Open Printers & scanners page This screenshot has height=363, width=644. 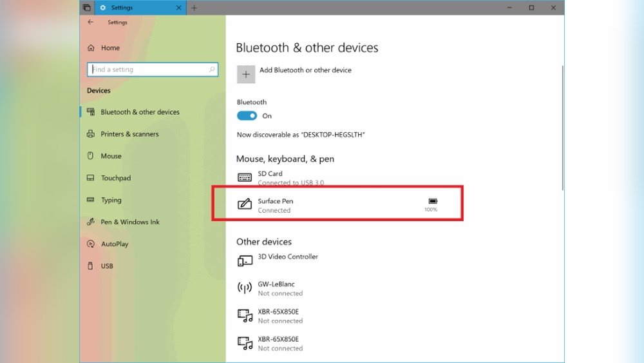(129, 134)
